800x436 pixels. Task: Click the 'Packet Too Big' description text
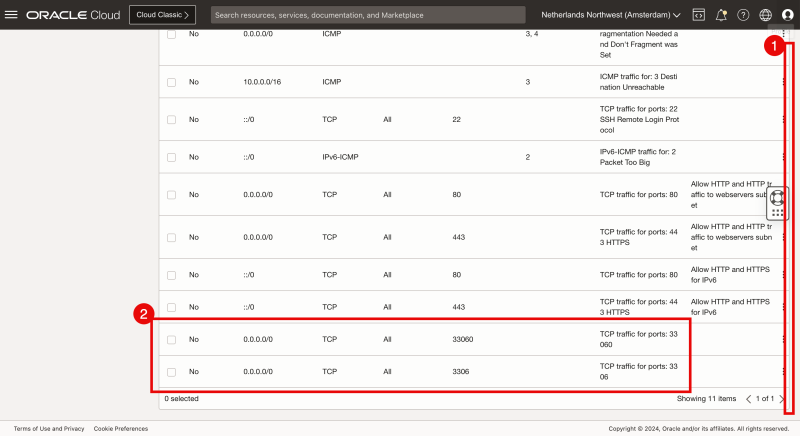(x=625, y=162)
